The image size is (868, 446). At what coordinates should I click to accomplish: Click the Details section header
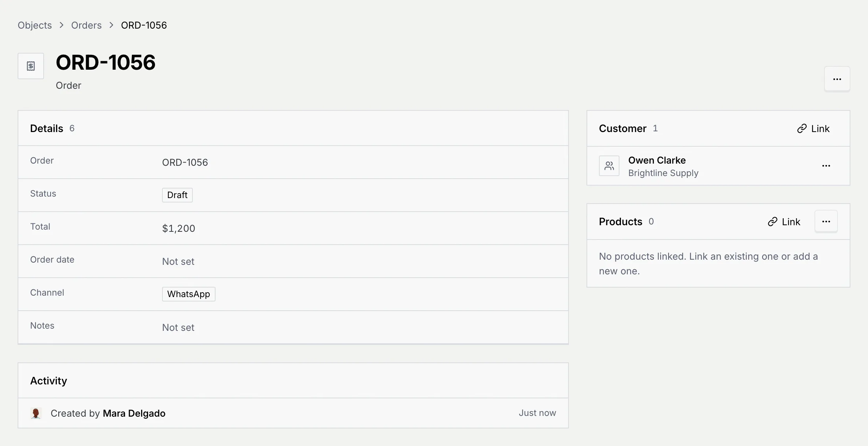click(x=47, y=128)
